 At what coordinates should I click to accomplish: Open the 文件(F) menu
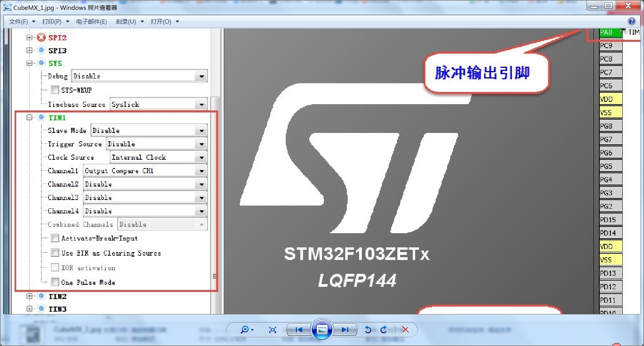(x=22, y=21)
